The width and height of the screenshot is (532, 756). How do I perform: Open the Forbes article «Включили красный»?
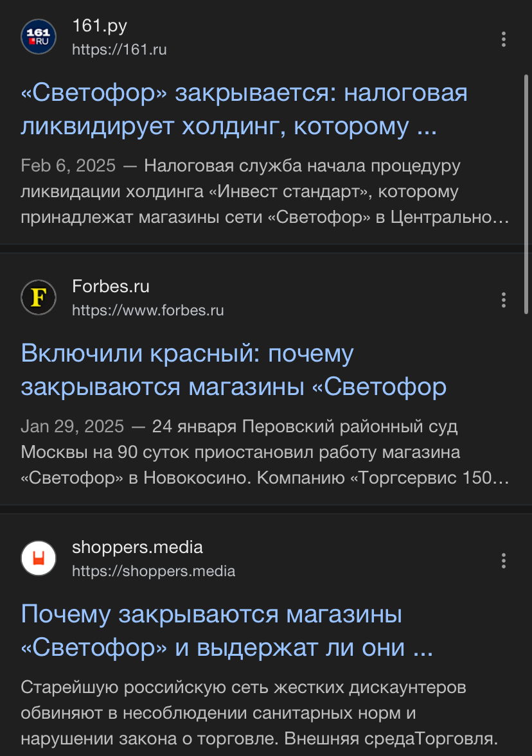point(234,371)
